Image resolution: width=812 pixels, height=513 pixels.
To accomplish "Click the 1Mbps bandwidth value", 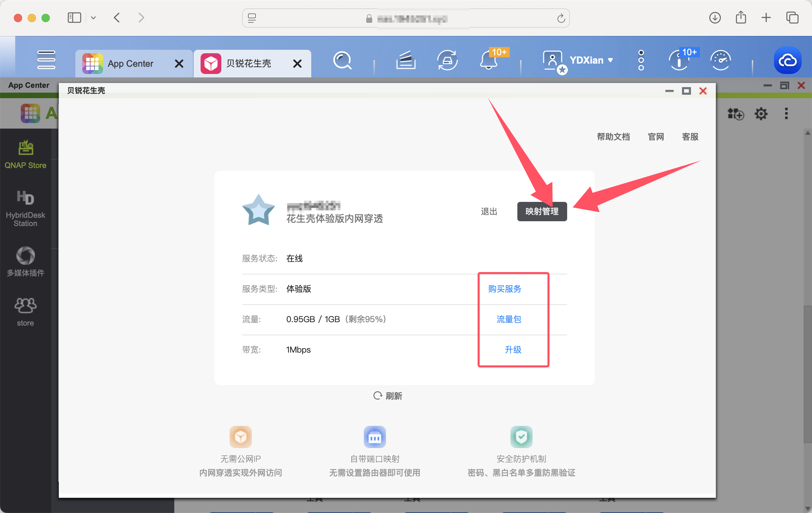I will (298, 350).
